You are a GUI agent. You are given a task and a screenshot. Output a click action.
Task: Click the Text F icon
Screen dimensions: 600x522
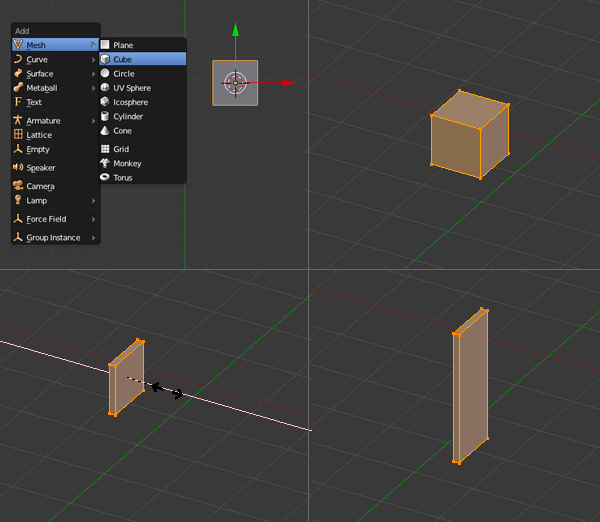(x=18, y=101)
